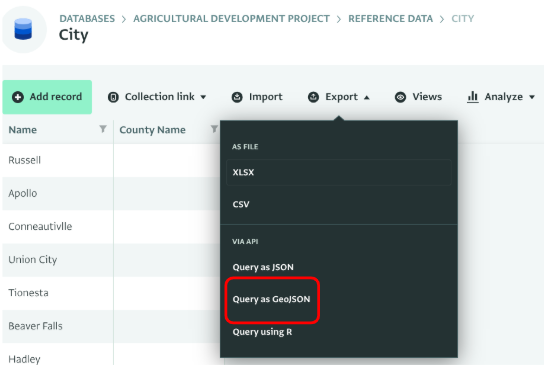The height and width of the screenshot is (367, 544).
Task: Expand the Collection link dropdown arrow
Action: (x=203, y=97)
